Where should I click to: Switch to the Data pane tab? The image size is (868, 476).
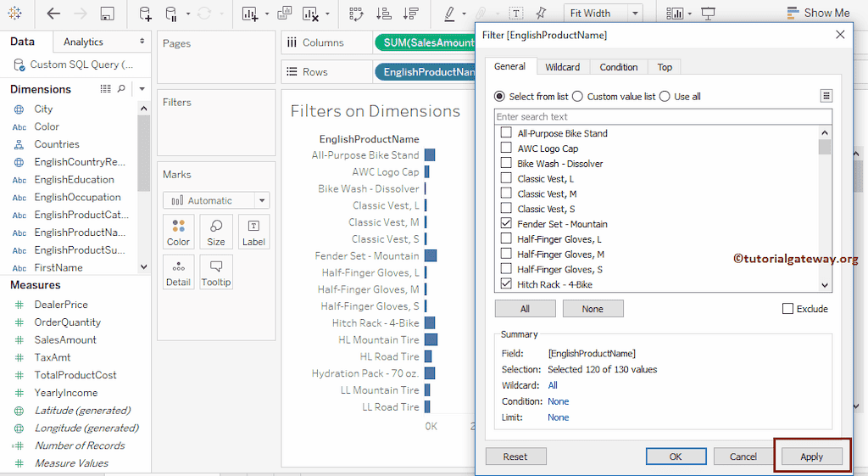click(22, 42)
